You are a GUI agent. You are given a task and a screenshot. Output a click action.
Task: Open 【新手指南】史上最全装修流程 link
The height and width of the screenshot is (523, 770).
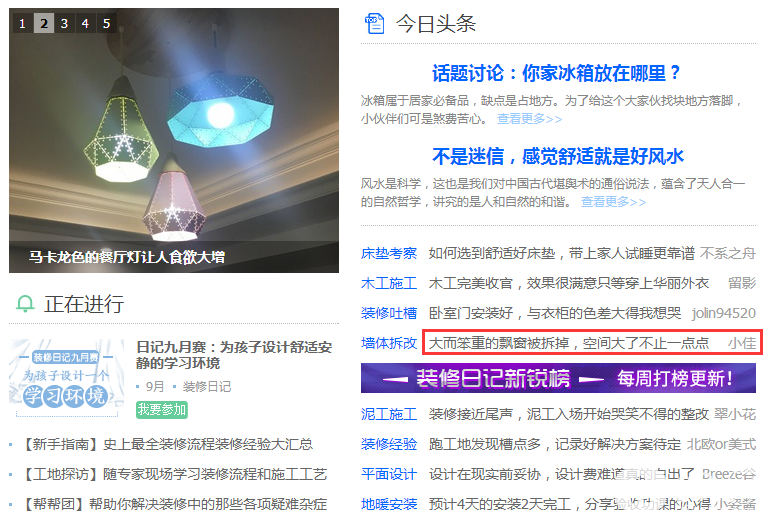pos(168,444)
